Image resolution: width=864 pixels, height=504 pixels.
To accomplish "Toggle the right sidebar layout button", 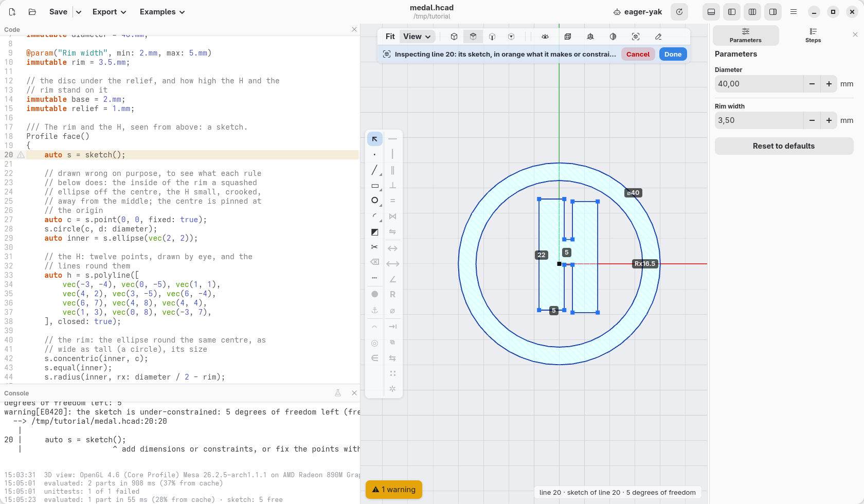I will (773, 12).
